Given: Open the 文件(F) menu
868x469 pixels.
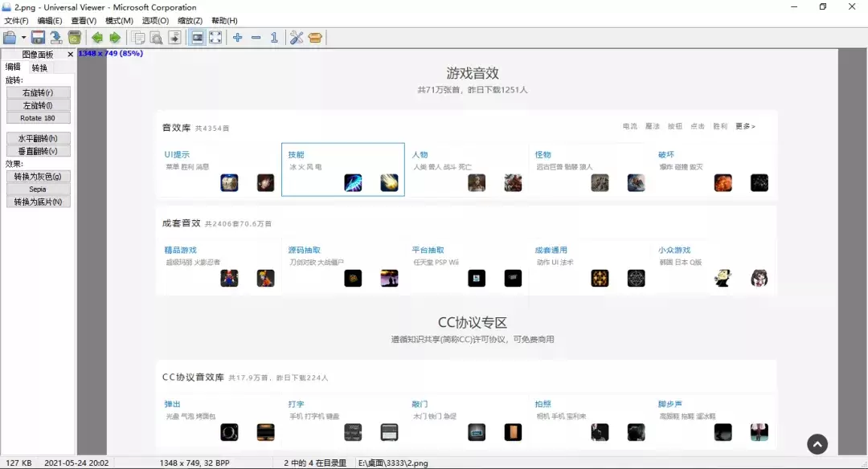Looking at the screenshot, I should coord(16,20).
